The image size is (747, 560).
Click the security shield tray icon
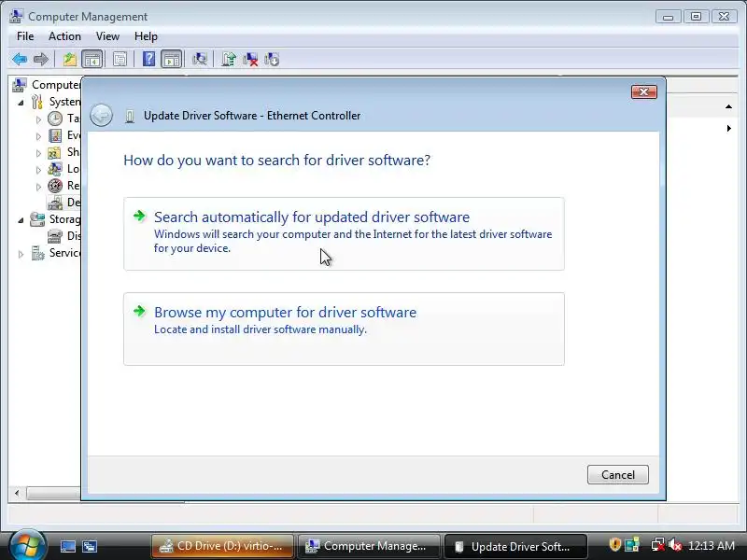pyautogui.click(x=615, y=544)
